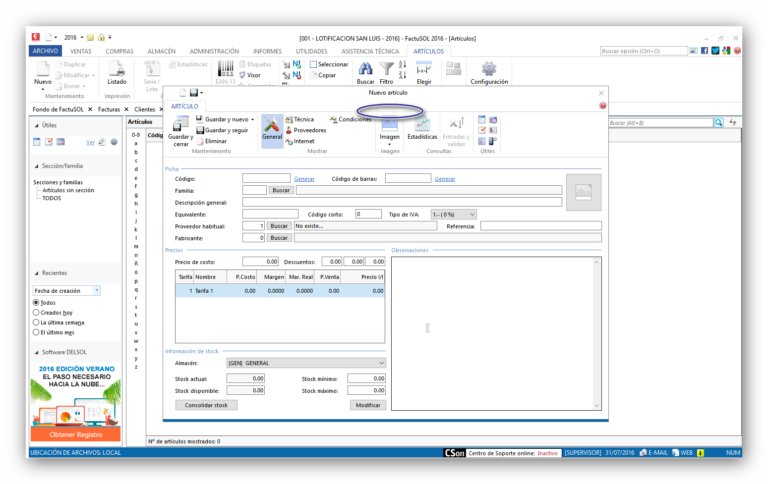Select the Creados hoy option

[36, 313]
